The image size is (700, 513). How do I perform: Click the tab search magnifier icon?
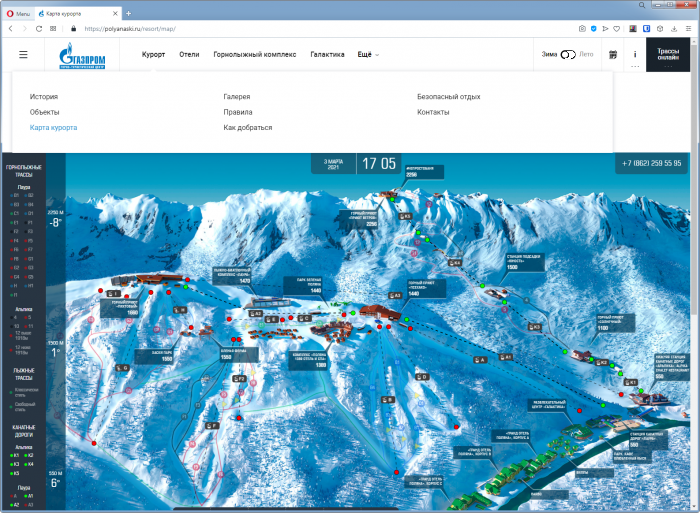point(642,5)
